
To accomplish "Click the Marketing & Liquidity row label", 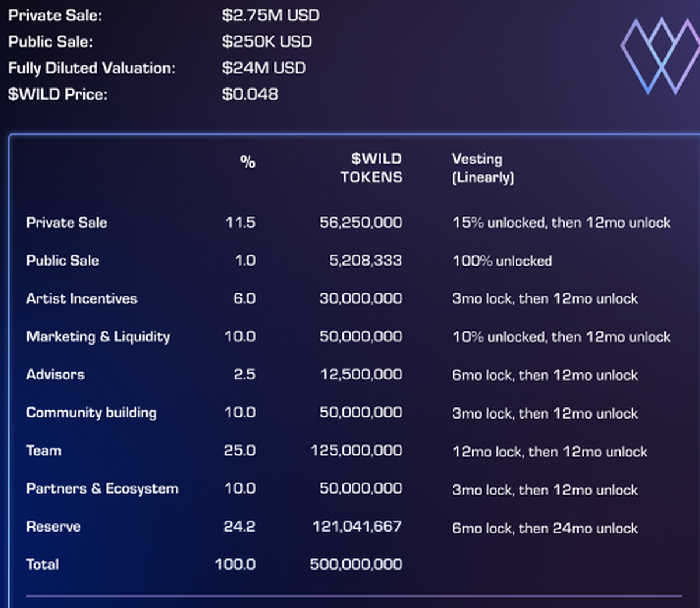I will point(98,337).
